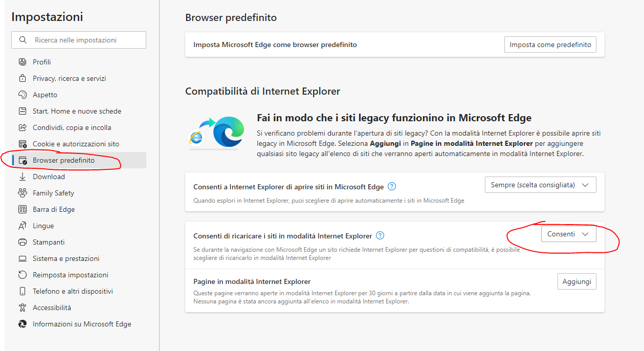This screenshot has height=351, width=644.
Task: Click the Accessibilità figure icon
Action: 23,308
